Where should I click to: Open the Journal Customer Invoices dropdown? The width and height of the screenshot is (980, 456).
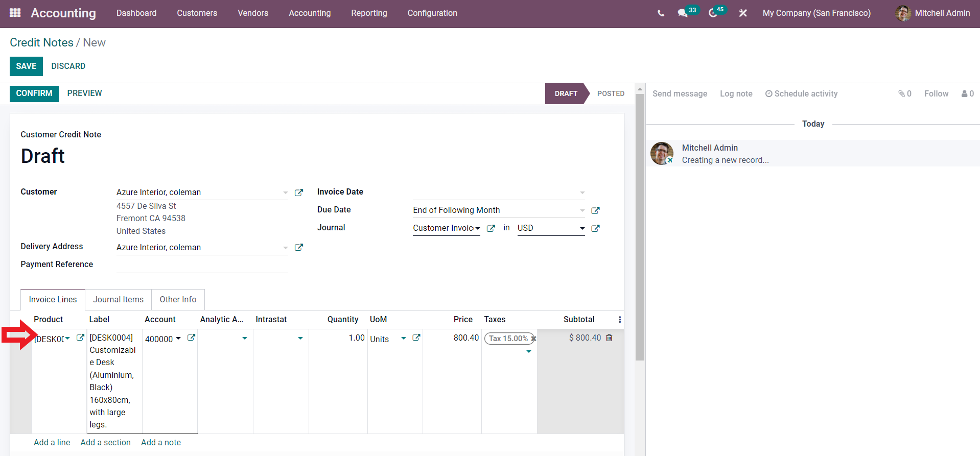point(478,228)
